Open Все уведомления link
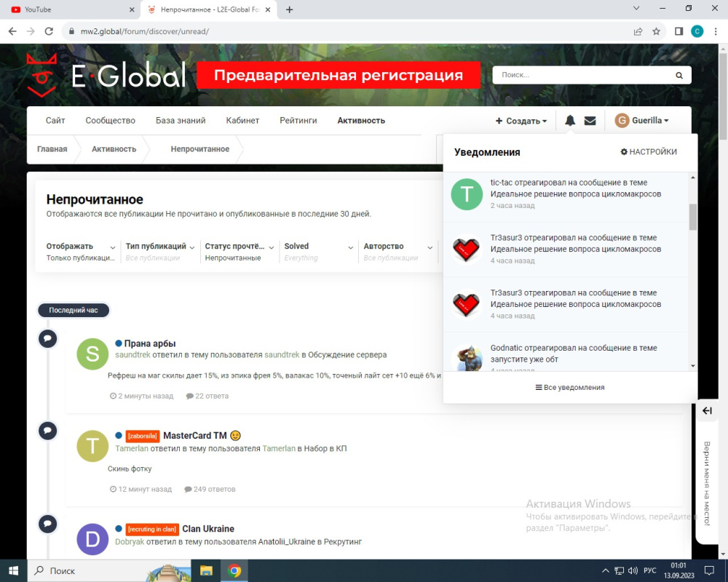 [x=569, y=388]
